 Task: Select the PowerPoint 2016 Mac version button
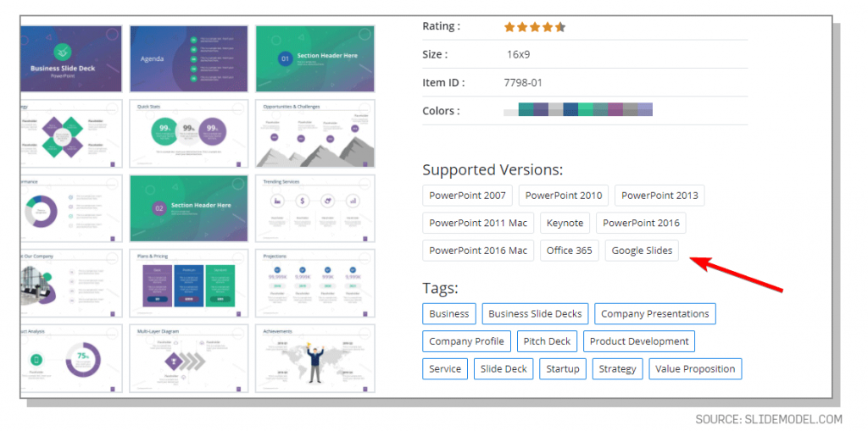pos(478,251)
